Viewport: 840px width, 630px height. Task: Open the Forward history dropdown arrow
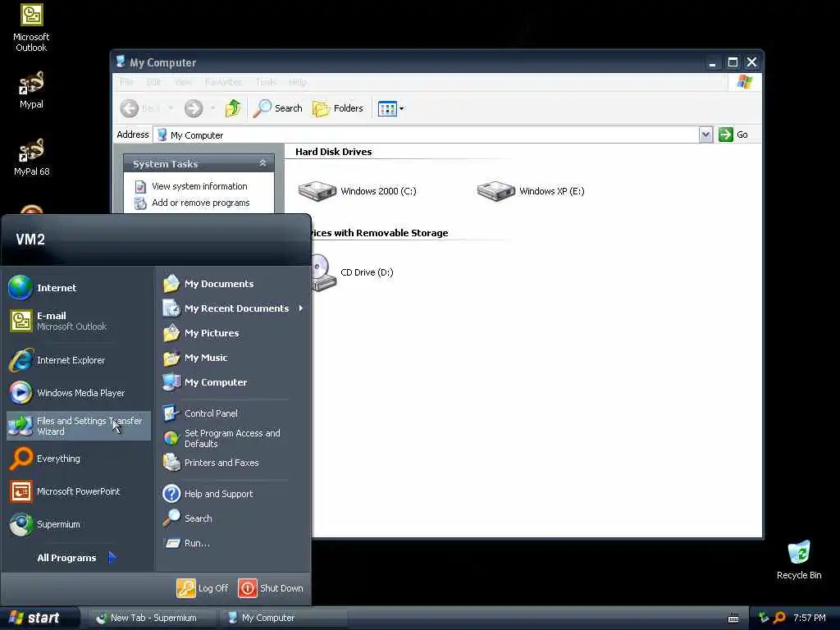(x=212, y=108)
